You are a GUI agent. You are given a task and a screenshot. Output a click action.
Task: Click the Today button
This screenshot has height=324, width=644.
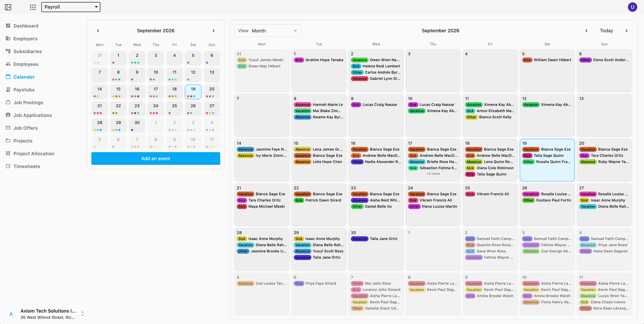click(x=606, y=31)
